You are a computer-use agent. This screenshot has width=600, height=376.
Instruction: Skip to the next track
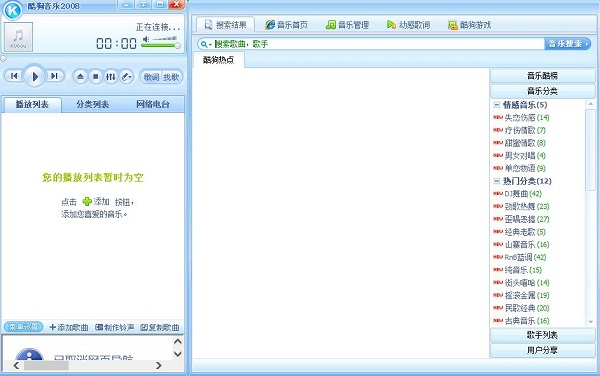(x=55, y=76)
